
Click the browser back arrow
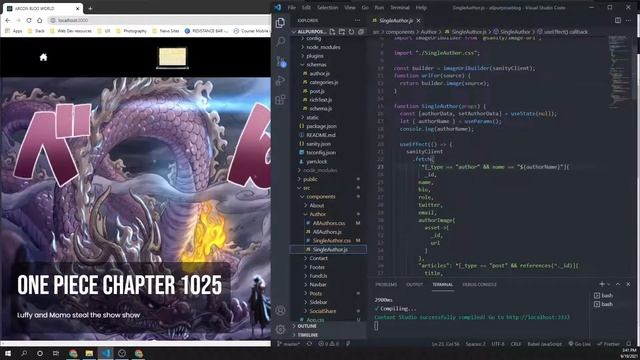8,20
